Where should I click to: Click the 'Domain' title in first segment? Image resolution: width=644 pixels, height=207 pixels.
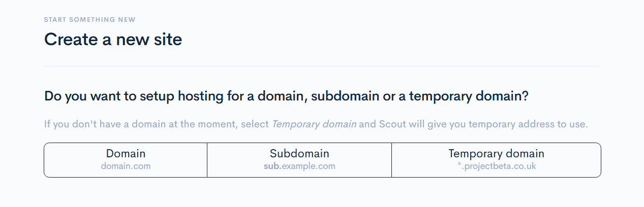tap(126, 154)
